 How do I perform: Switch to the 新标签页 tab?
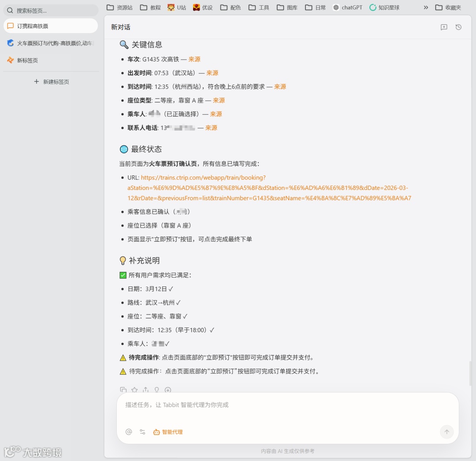[51, 60]
